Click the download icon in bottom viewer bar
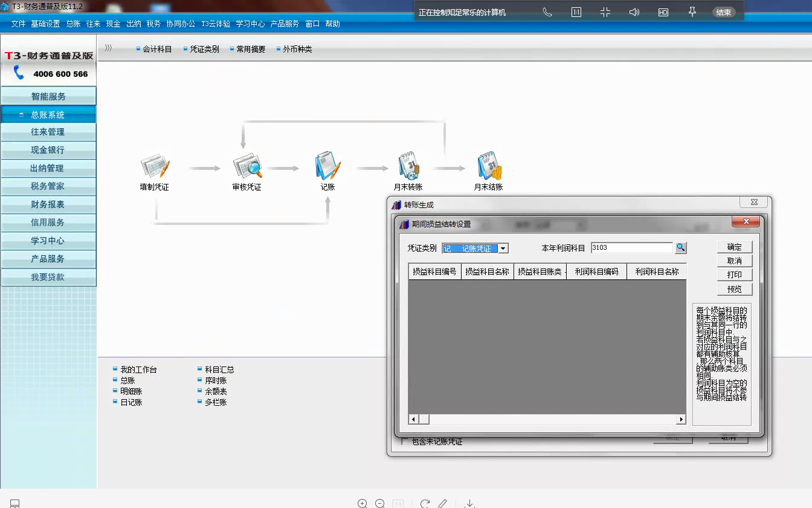The image size is (812, 508). tap(469, 503)
